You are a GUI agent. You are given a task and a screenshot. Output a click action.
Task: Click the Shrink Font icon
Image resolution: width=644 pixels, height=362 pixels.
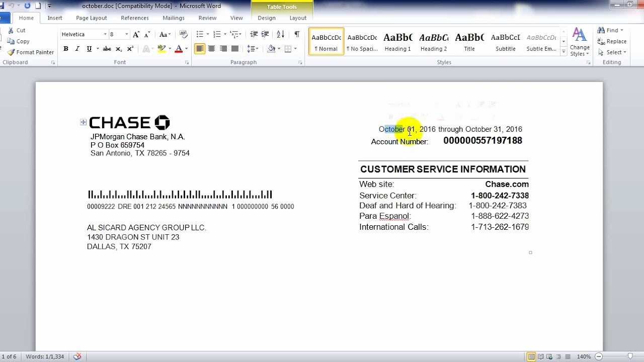147,35
